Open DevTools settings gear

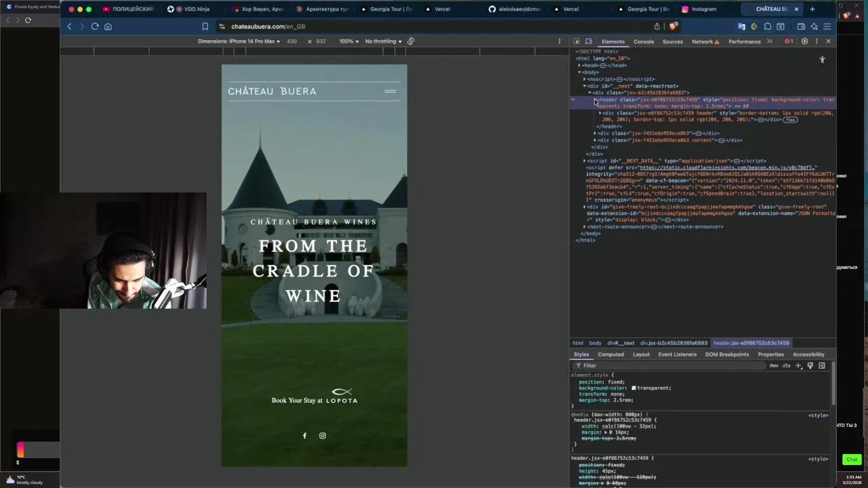(804, 41)
